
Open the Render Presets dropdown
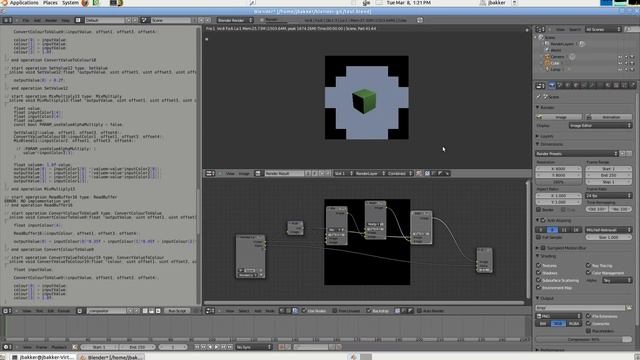[577, 154]
